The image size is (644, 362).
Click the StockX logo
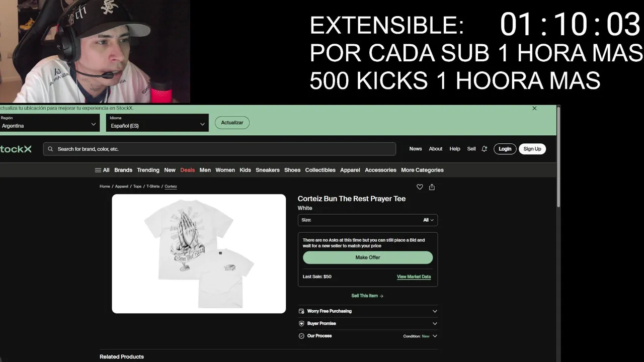(x=16, y=149)
